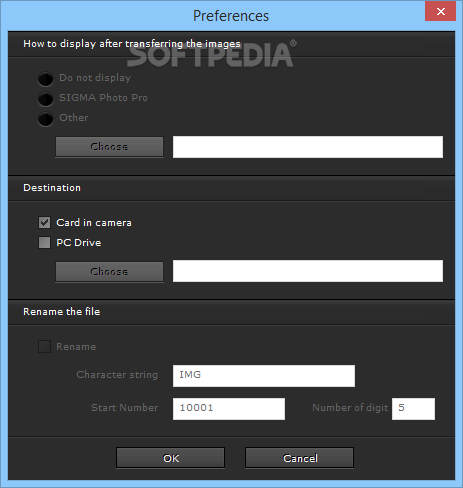This screenshot has height=488, width=463.
Task: Toggle the 'Rename' checkbox
Action: (x=44, y=346)
